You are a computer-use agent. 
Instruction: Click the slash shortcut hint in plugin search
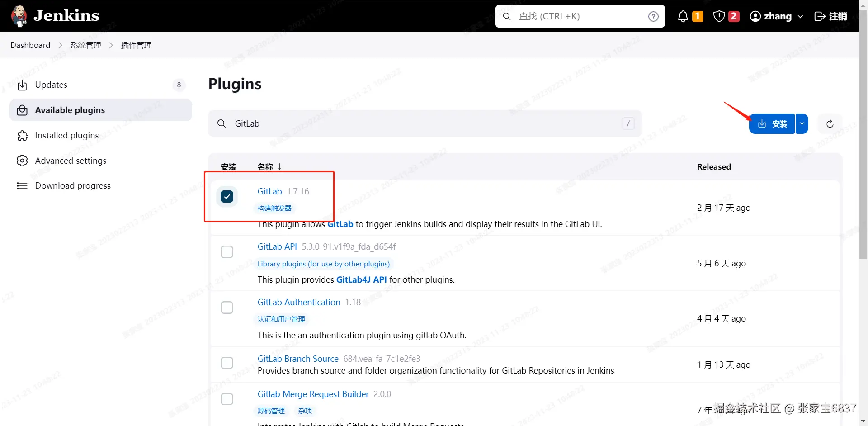[x=628, y=123]
